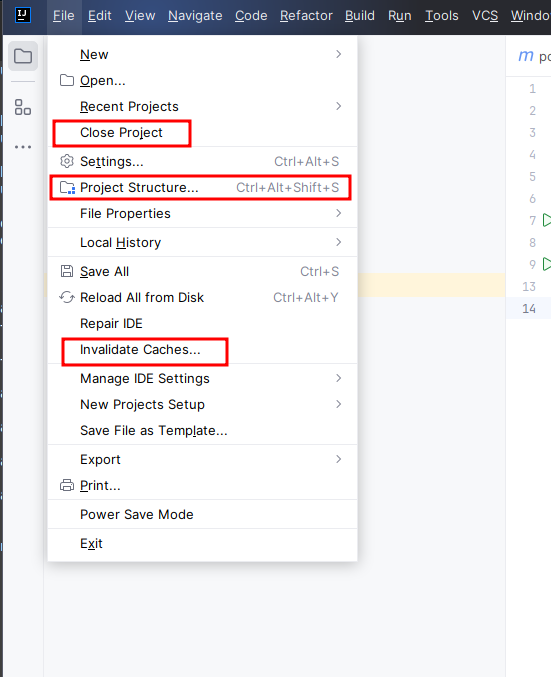Open the Project tool window folder icon
551x677 pixels.
(23, 56)
